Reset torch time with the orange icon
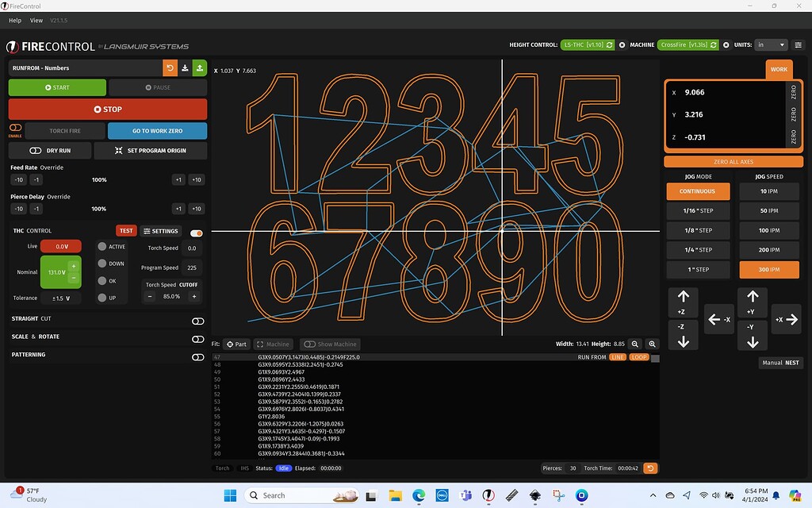Image resolution: width=812 pixels, height=508 pixels. 650,468
